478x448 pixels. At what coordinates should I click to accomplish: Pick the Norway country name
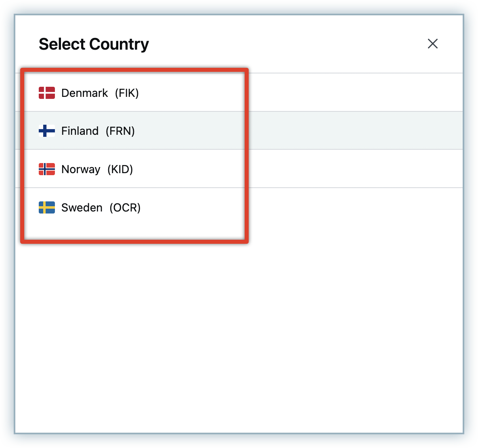point(81,169)
